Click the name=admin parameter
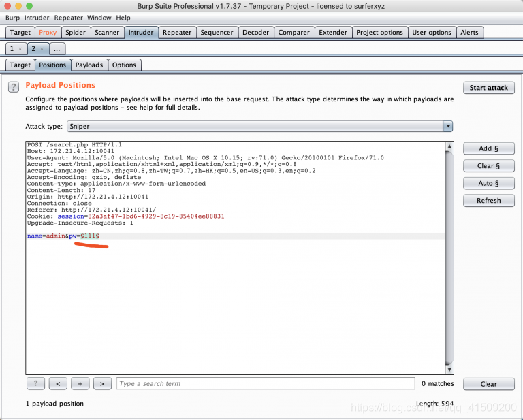 [x=46, y=236]
